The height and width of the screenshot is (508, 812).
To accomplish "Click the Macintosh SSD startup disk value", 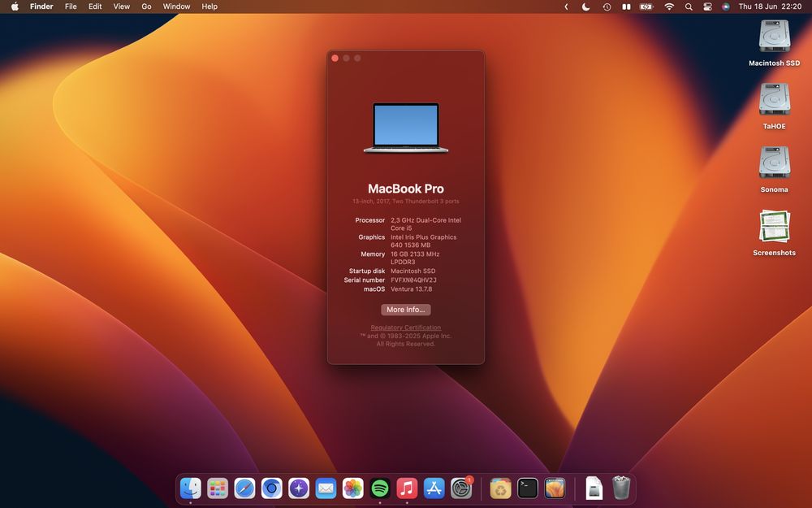I will pyautogui.click(x=412, y=271).
